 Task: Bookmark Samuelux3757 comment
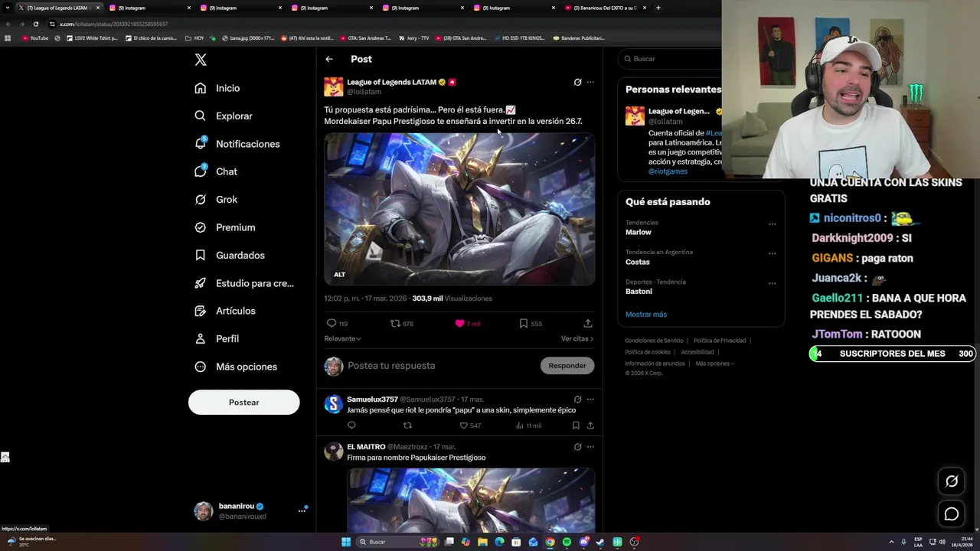click(576, 425)
